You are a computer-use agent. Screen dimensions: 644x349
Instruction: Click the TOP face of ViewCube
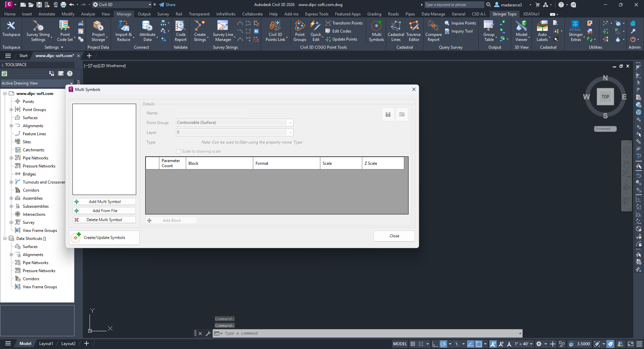(605, 97)
